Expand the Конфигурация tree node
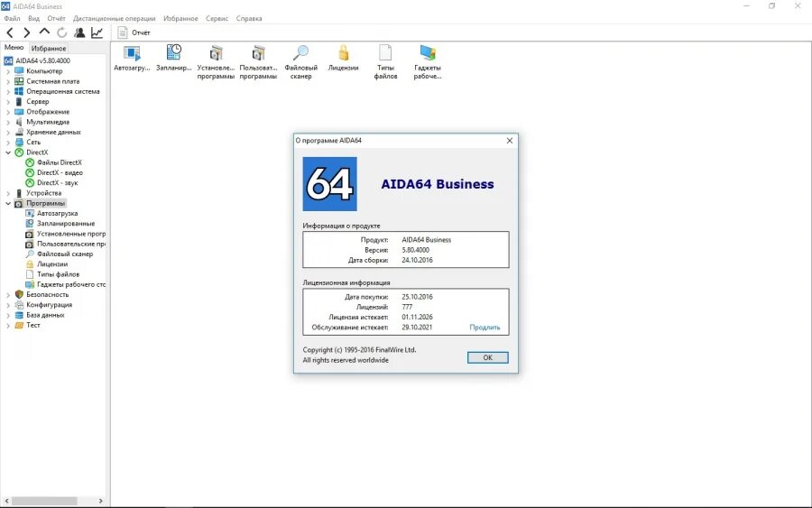The image size is (812, 508). [8, 305]
